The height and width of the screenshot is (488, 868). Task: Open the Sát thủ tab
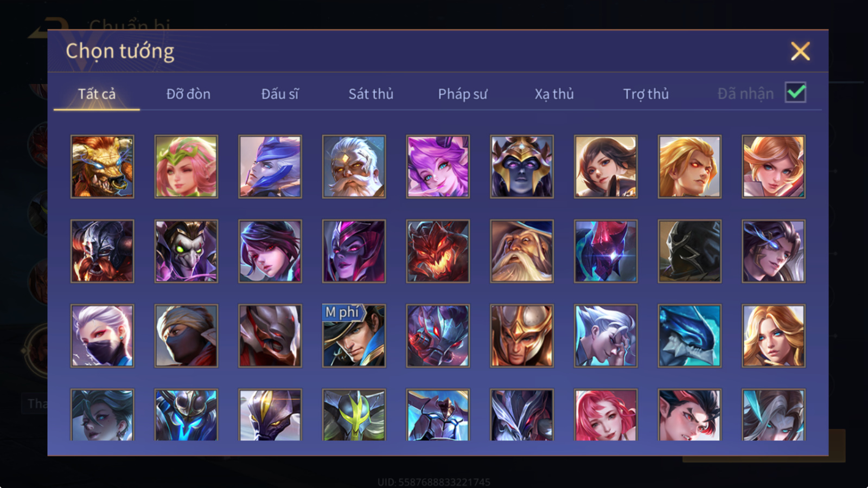tap(371, 94)
